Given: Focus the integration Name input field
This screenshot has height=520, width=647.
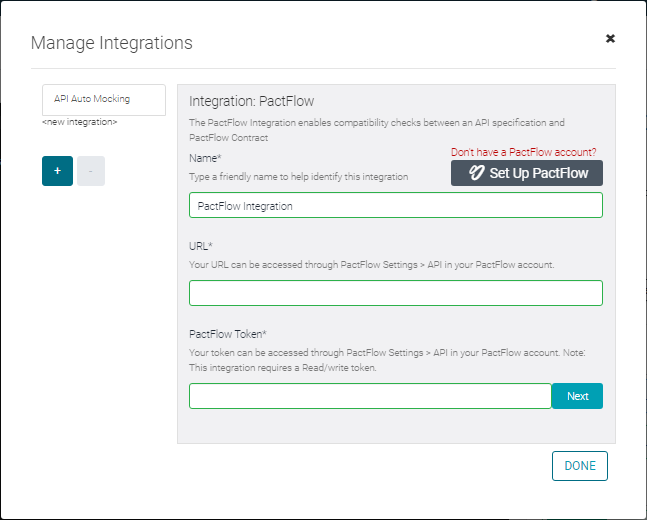Looking at the screenshot, I should point(395,205).
